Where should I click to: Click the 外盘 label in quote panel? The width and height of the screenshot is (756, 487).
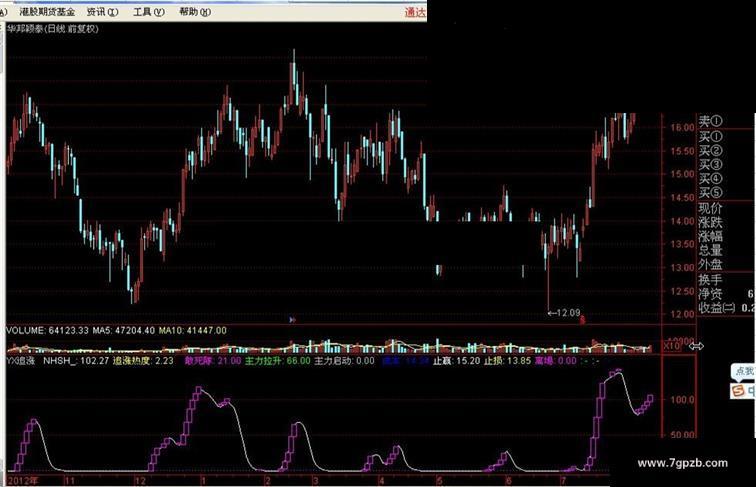pyautogui.click(x=711, y=264)
